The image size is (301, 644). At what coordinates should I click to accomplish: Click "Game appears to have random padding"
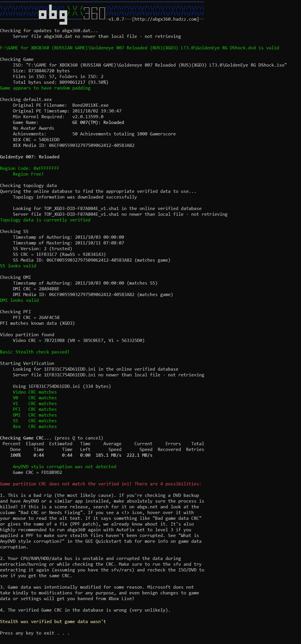(x=45, y=88)
